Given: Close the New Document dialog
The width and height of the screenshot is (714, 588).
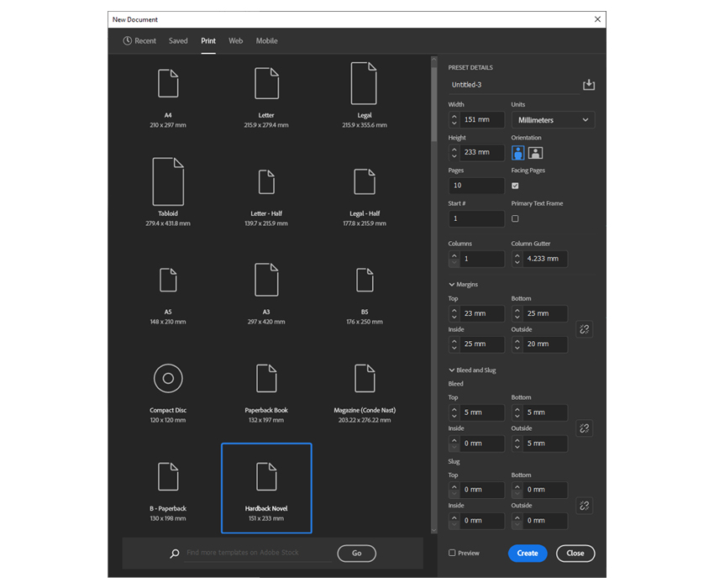Looking at the screenshot, I should point(597,19).
